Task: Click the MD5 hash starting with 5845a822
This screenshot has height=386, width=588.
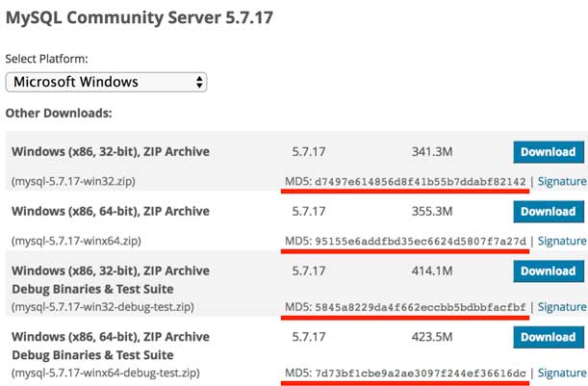Action: pos(420,307)
